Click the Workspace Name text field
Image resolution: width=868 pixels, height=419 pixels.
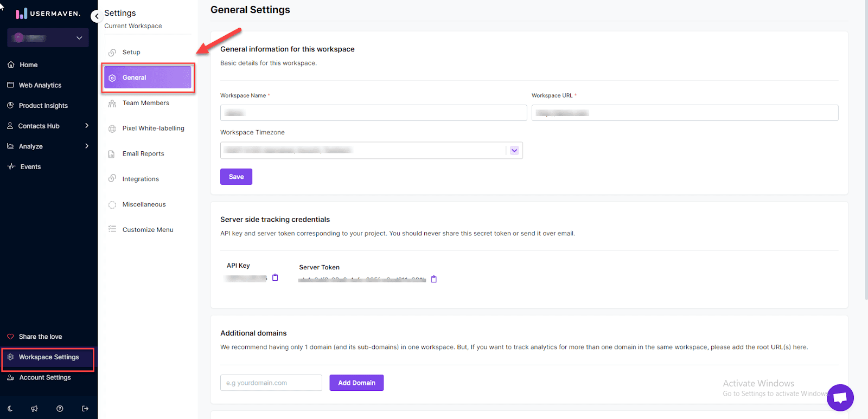click(x=373, y=113)
